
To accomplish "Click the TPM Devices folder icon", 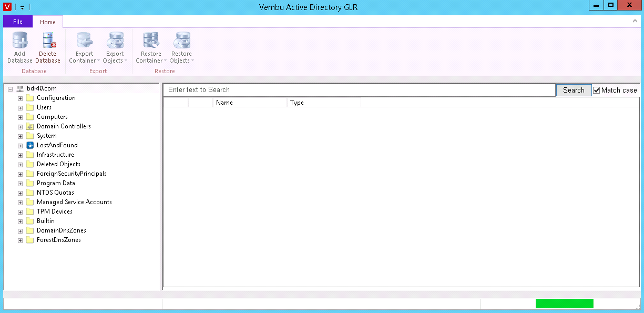I will [30, 211].
